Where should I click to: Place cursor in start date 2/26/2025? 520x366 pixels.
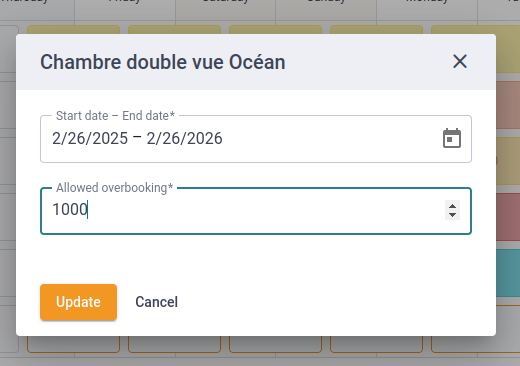90,138
